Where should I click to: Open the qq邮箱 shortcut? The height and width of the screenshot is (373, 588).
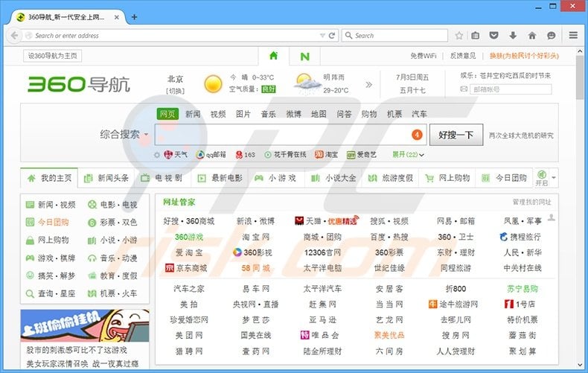211,155
